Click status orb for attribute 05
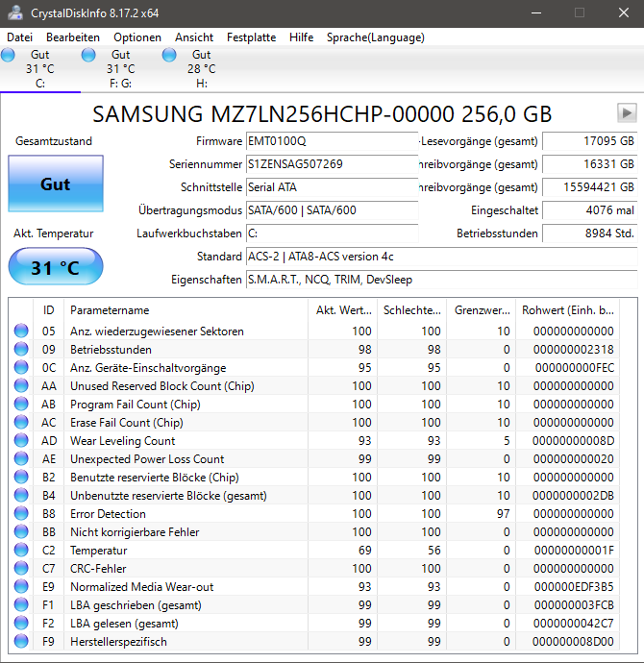Screen dimensions: 644x663 21,331
